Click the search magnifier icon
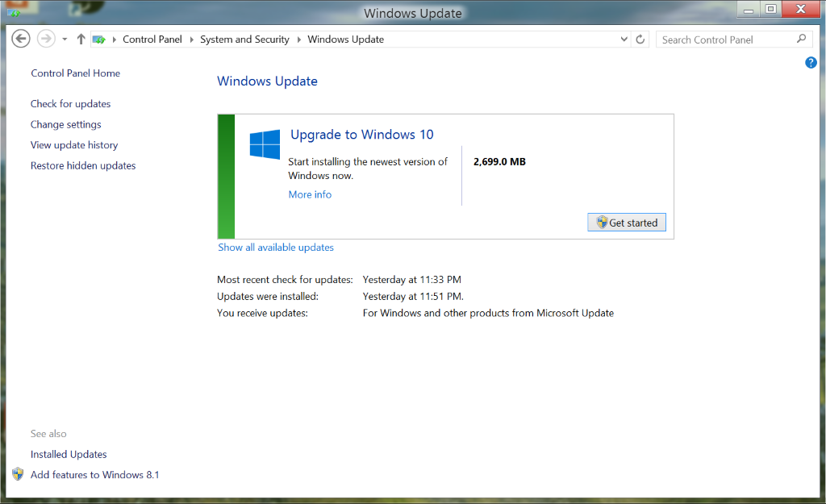Viewport: 826px width, 504px height. (x=801, y=39)
